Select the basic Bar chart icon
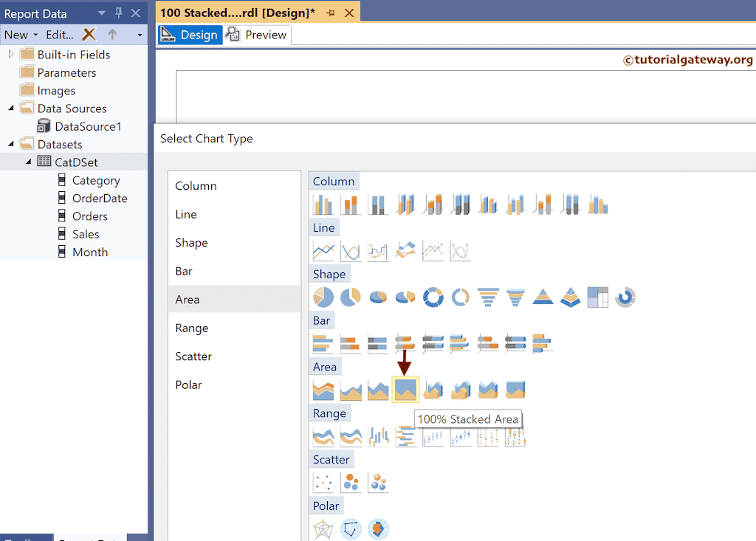756x541 pixels. click(x=323, y=343)
